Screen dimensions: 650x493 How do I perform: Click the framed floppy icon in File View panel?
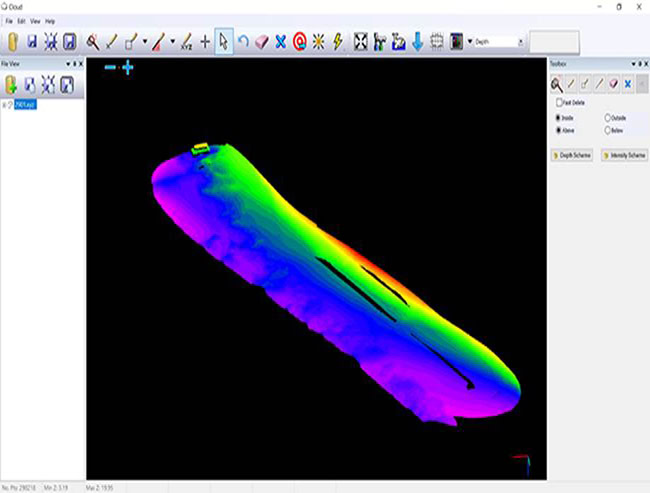pyautogui.click(x=67, y=85)
